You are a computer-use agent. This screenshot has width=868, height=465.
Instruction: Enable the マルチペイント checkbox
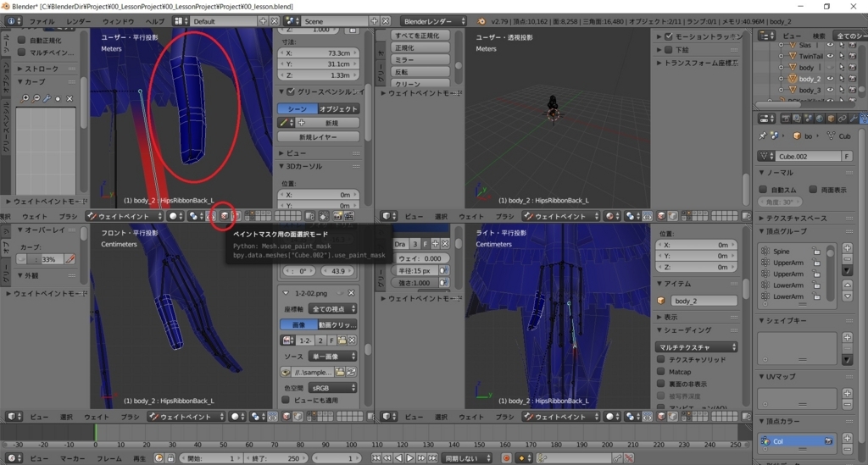tap(21, 52)
